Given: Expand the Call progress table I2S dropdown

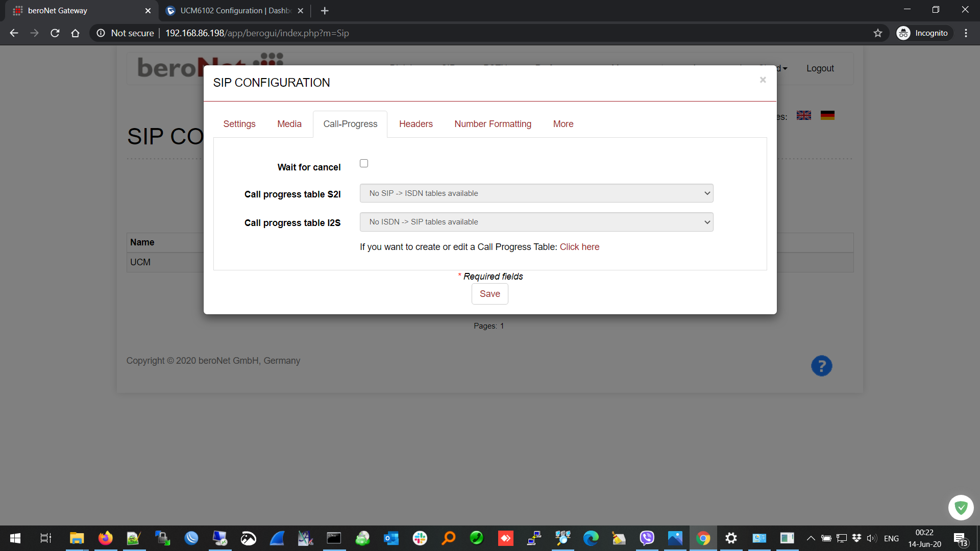Looking at the screenshot, I should [x=536, y=222].
